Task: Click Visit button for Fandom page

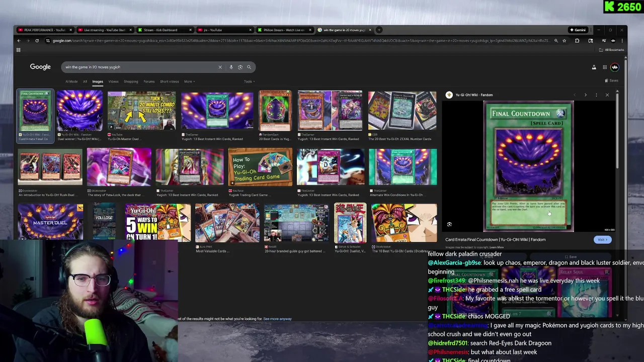Action: point(602,240)
